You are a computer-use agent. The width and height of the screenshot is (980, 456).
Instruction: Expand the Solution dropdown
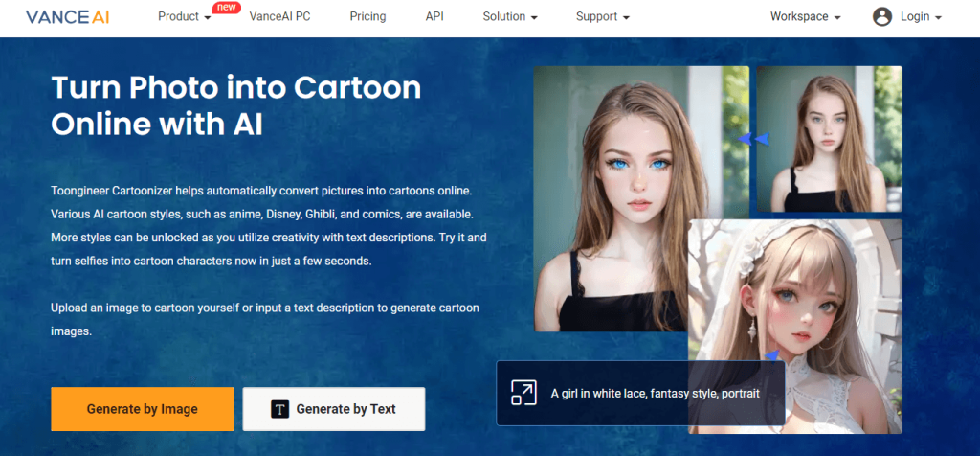(509, 17)
